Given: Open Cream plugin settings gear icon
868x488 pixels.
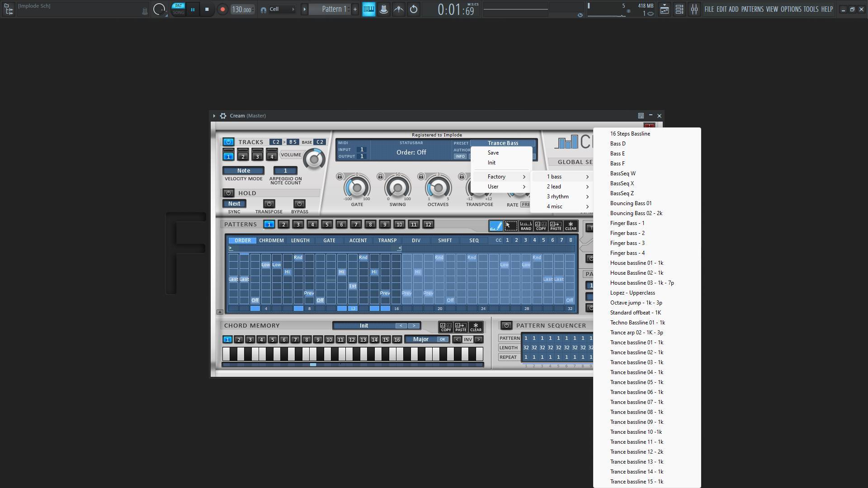Looking at the screenshot, I should (x=223, y=116).
